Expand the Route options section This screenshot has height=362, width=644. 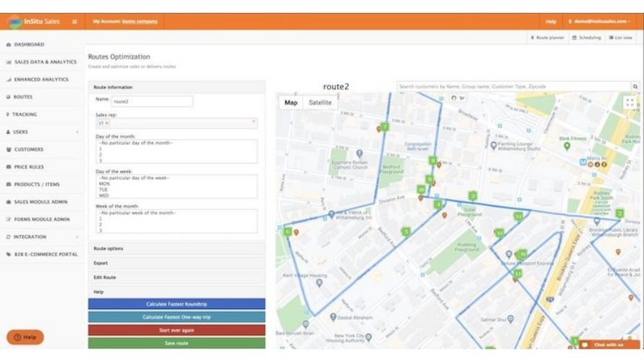point(176,248)
